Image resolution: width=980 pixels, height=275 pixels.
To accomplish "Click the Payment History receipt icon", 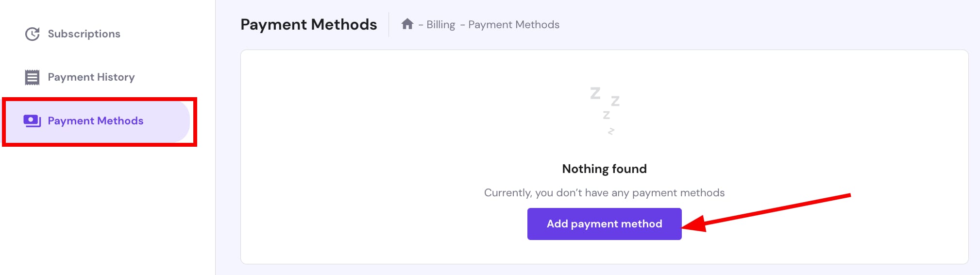I will tap(32, 77).
